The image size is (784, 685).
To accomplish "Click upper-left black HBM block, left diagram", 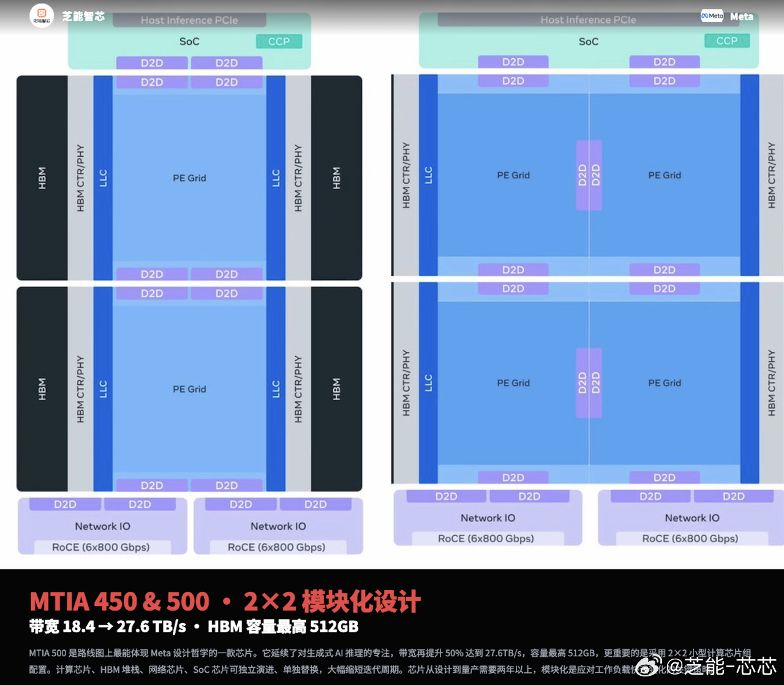I will click(x=42, y=178).
